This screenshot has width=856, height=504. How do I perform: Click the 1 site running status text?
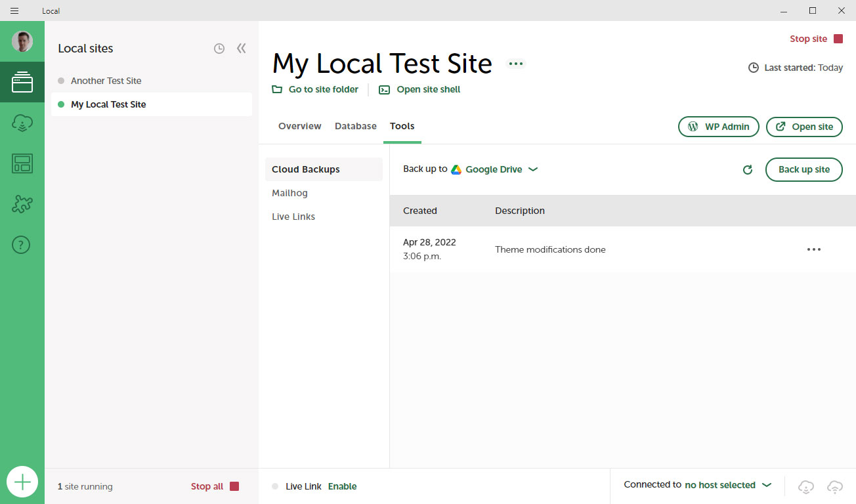tap(85, 486)
